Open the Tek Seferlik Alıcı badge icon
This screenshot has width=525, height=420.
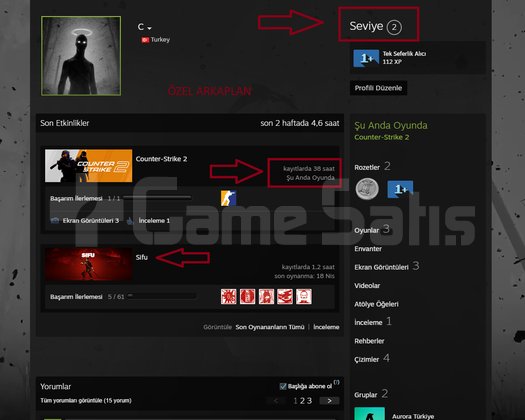pyautogui.click(x=366, y=58)
